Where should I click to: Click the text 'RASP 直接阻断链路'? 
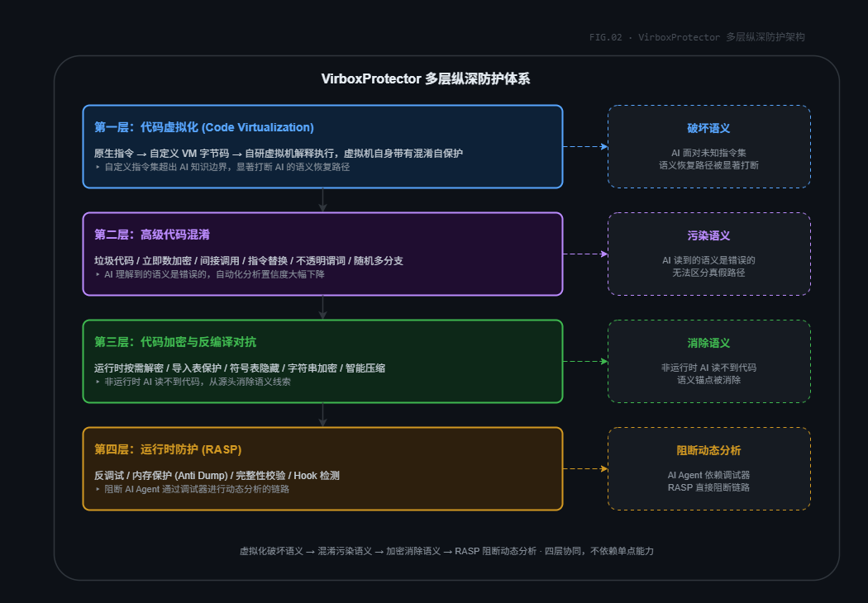708,487
